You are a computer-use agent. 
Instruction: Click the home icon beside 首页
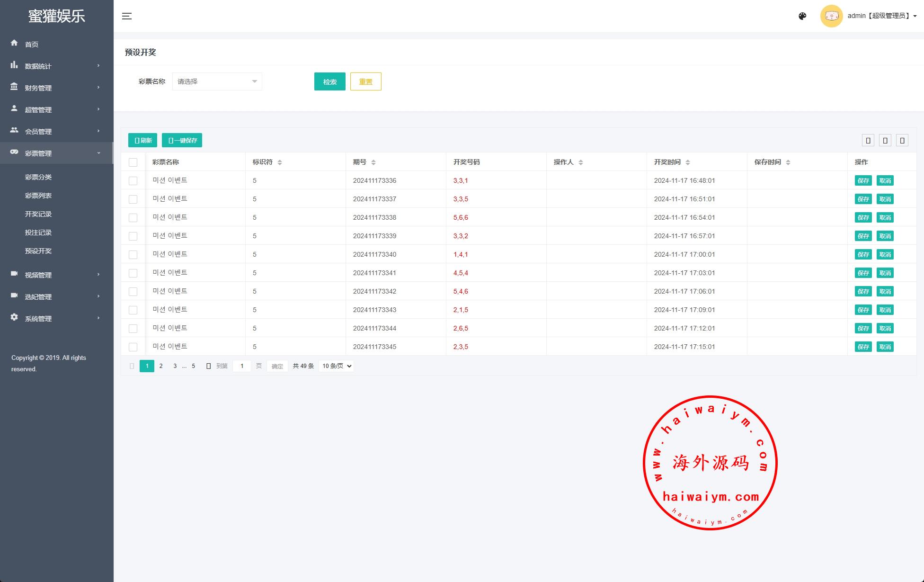pyautogui.click(x=14, y=43)
